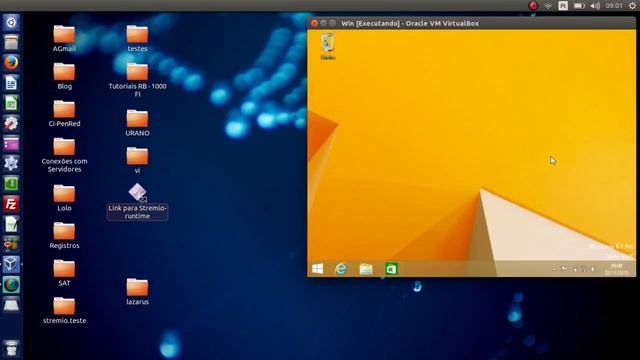Open the sound volume indicator
640x360 pixels.
595,6
